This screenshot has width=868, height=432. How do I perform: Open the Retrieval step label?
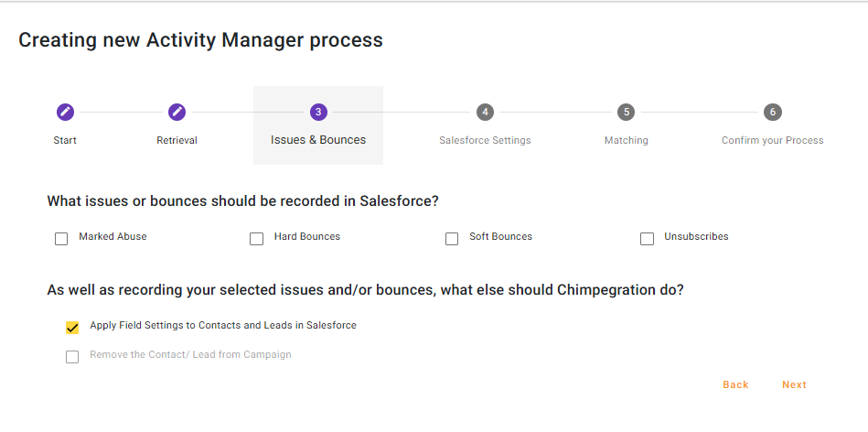click(x=177, y=141)
